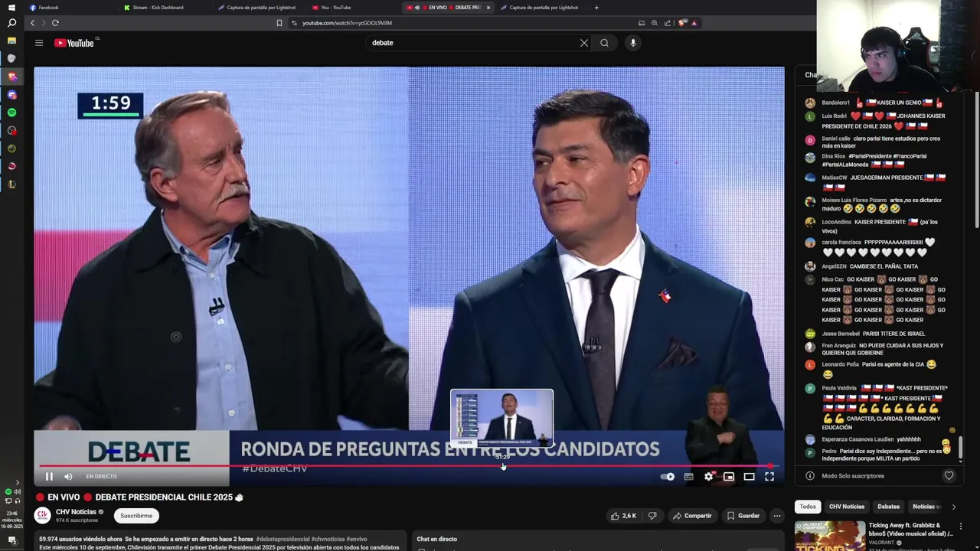This screenshot has width=980, height=551.
Task: Switch to miniplayer mode
Action: click(729, 476)
